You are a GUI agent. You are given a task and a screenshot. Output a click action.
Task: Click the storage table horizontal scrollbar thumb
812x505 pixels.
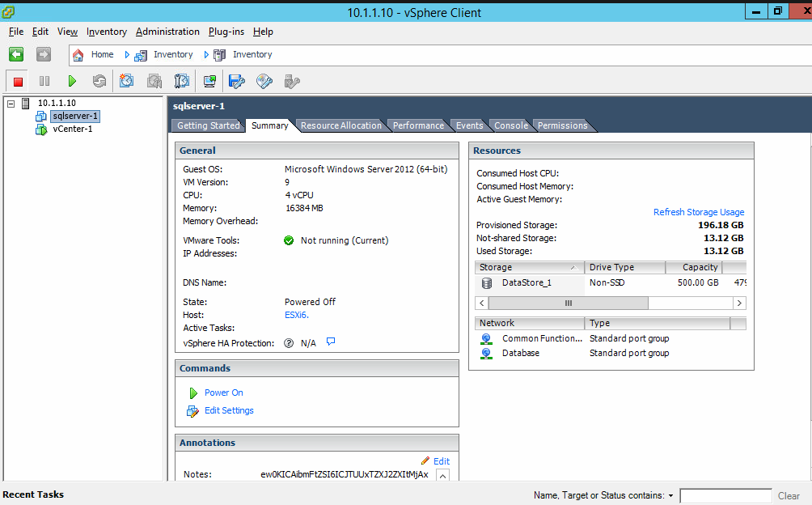(568, 303)
